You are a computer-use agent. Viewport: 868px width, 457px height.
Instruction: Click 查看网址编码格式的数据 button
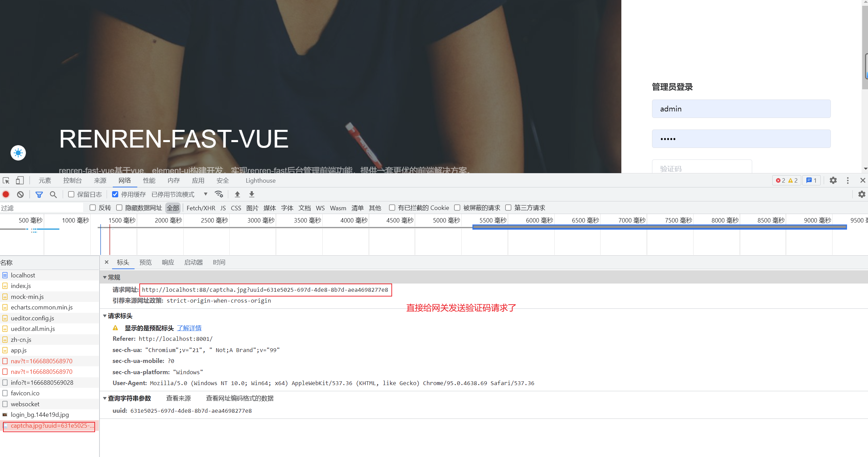coord(240,398)
